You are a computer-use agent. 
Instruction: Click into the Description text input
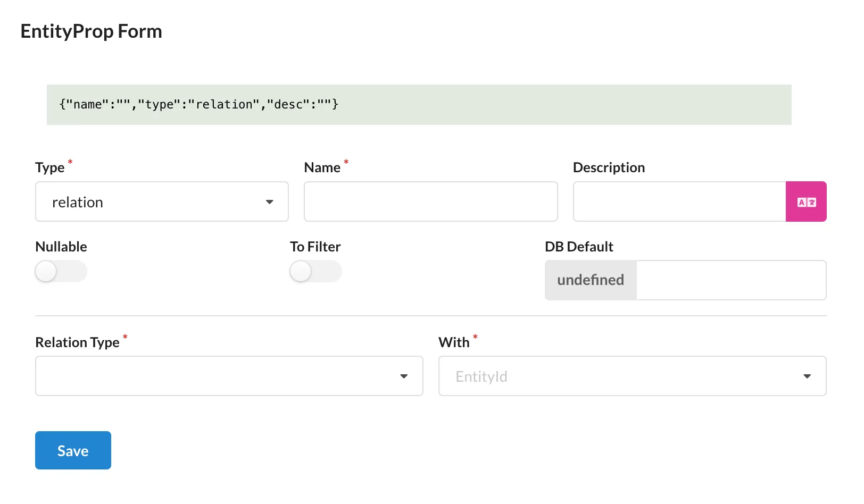pyautogui.click(x=679, y=202)
